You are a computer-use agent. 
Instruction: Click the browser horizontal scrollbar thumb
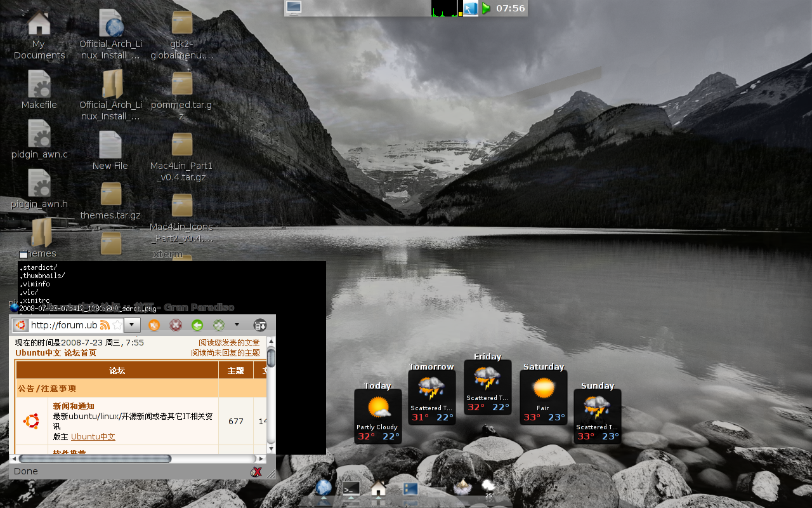click(95, 458)
